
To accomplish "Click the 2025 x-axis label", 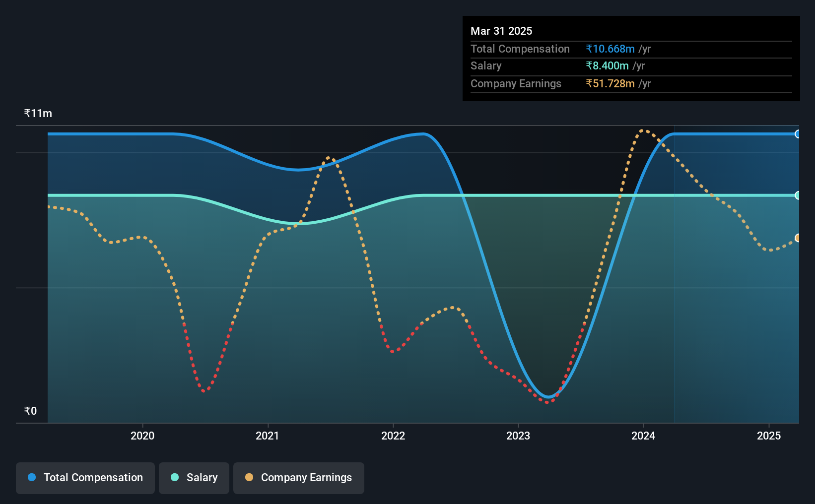I will coord(769,436).
